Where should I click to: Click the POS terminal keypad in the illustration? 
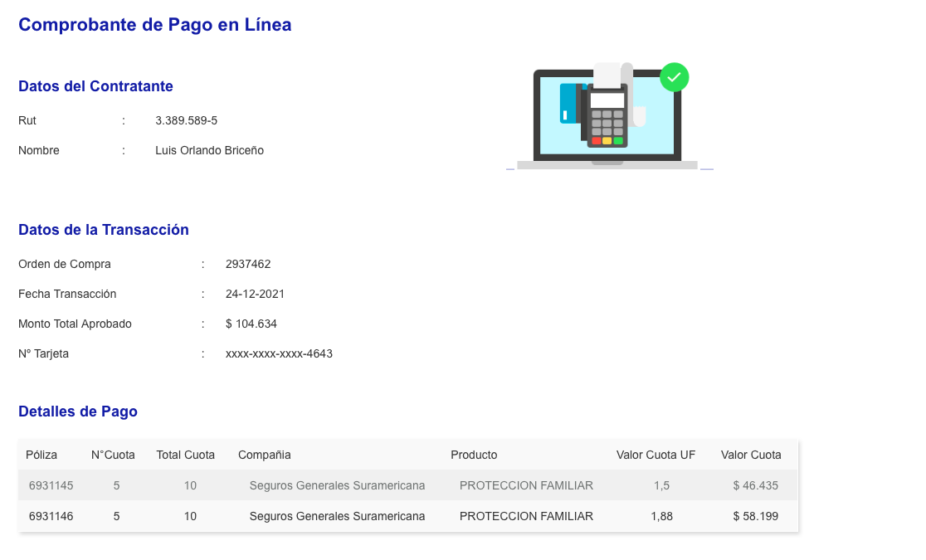coord(607,124)
